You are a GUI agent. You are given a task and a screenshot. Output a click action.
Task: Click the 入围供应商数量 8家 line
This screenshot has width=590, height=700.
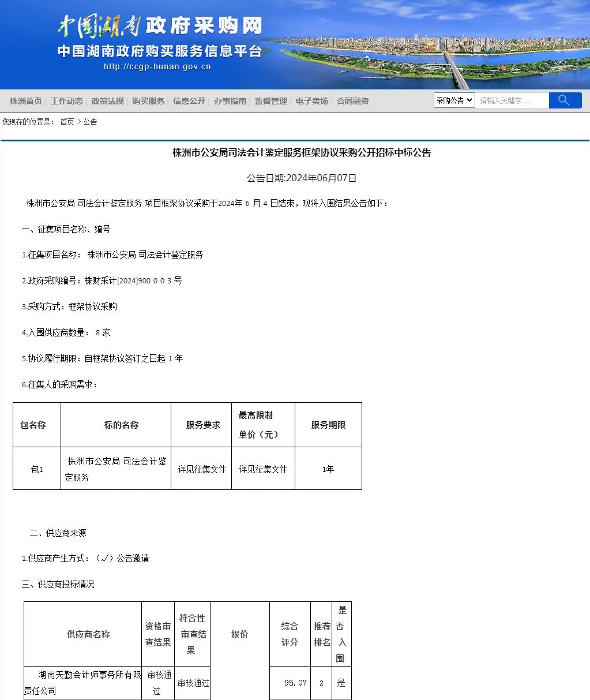[x=66, y=332]
